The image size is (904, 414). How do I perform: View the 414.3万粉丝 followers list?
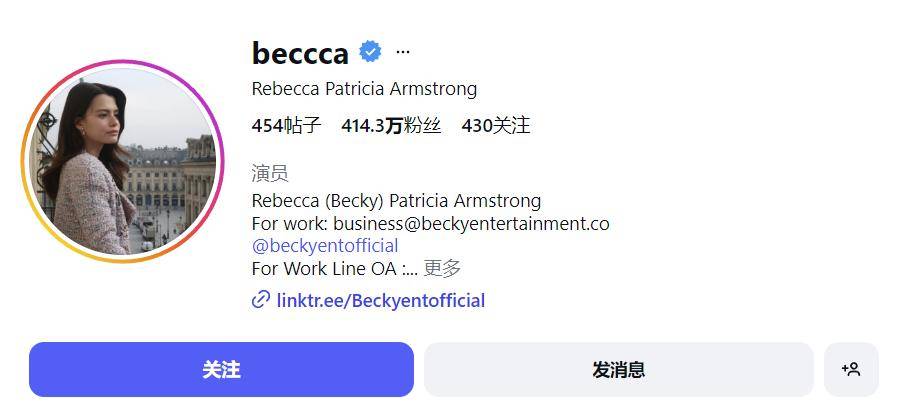coord(391,125)
